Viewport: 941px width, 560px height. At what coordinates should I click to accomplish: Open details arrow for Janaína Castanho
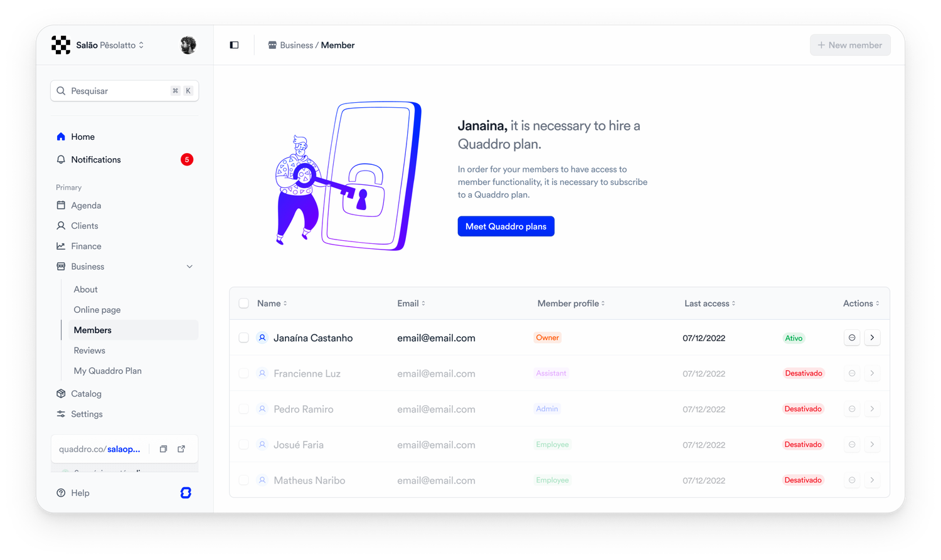[872, 338]
